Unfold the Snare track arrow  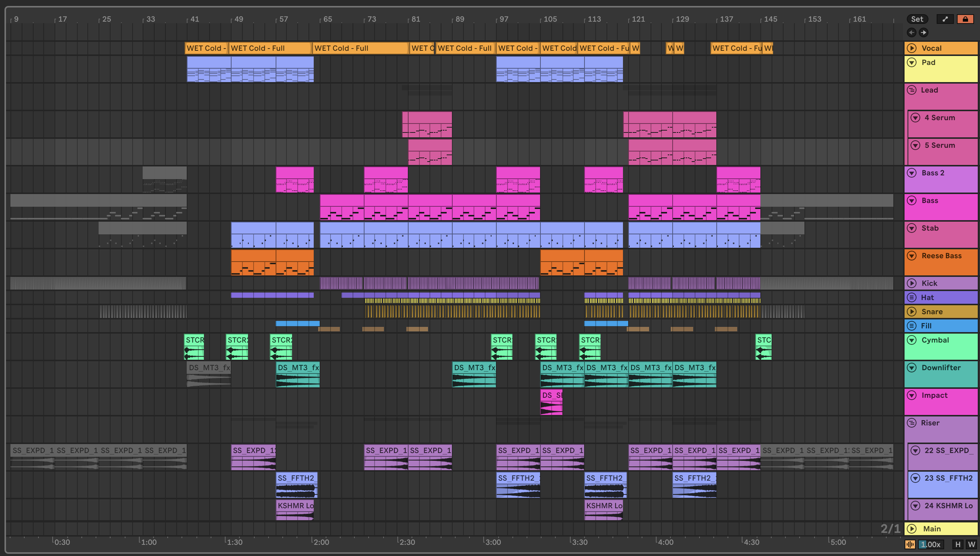click(912, 312)
